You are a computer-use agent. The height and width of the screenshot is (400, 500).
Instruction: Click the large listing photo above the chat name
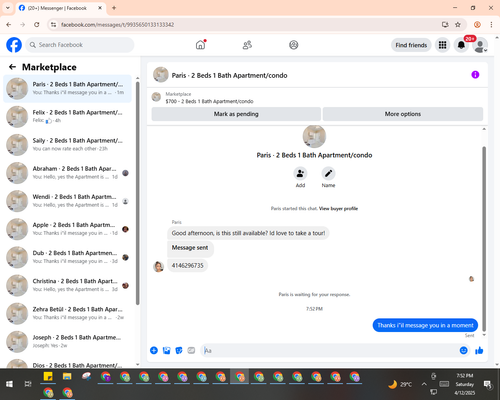coord(314,136)
